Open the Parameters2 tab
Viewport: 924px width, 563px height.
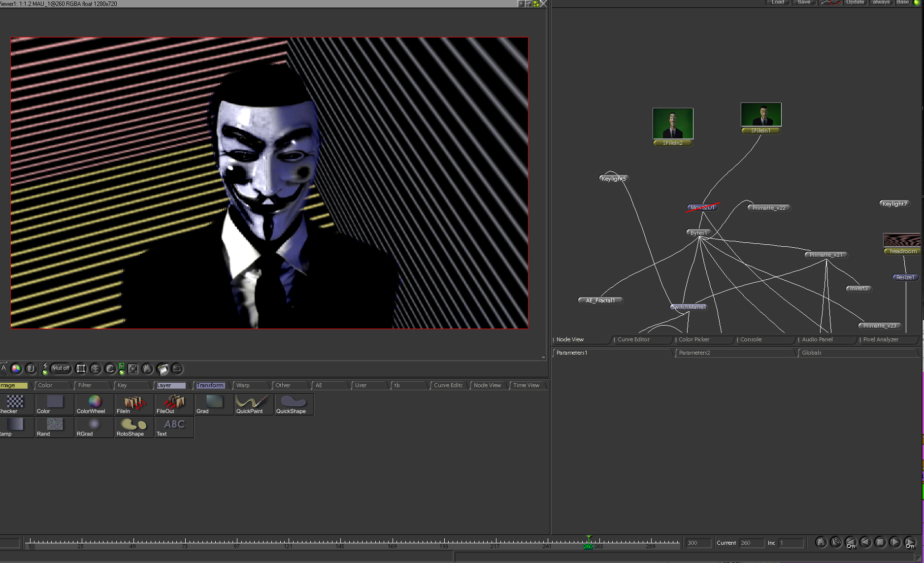click(735, 353)
